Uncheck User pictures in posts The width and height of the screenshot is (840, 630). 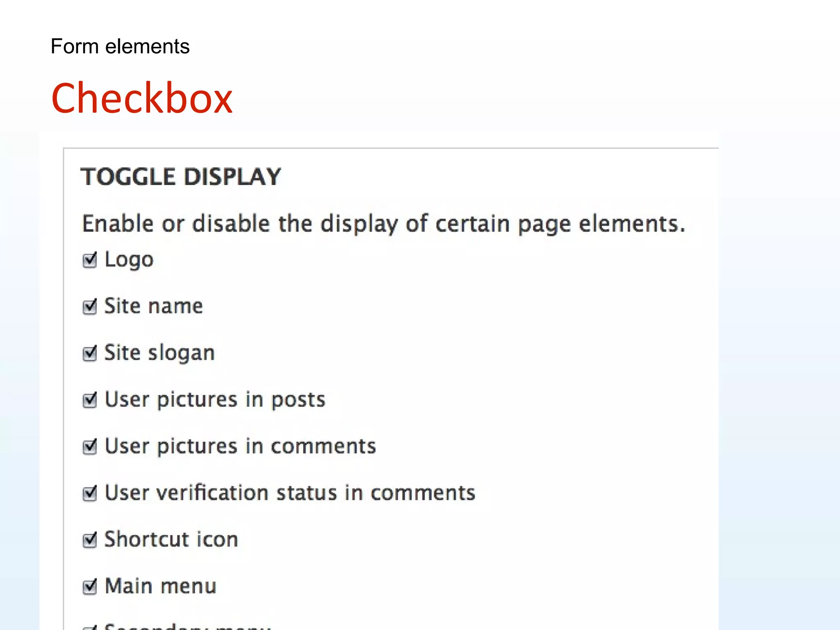(x=89, y=400)
